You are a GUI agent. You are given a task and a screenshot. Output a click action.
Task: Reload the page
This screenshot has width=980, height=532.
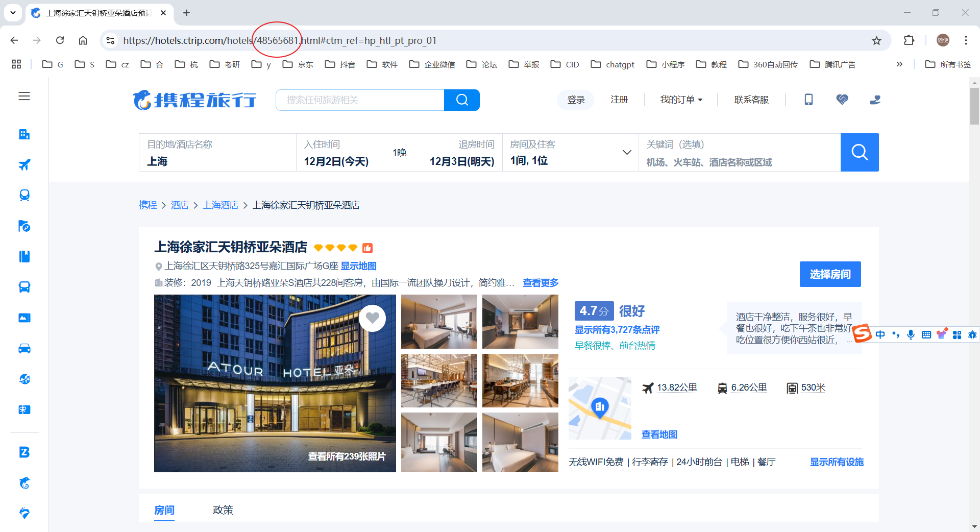pos(60,40)
